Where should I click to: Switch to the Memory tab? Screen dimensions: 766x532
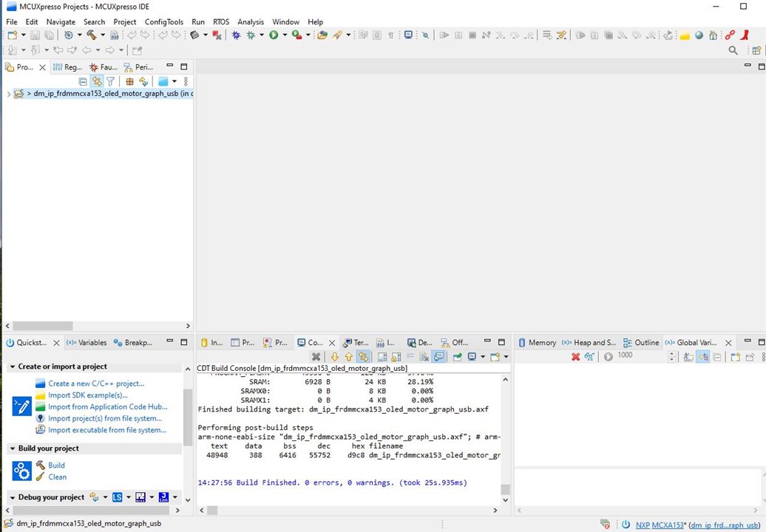tap(537, 343)
